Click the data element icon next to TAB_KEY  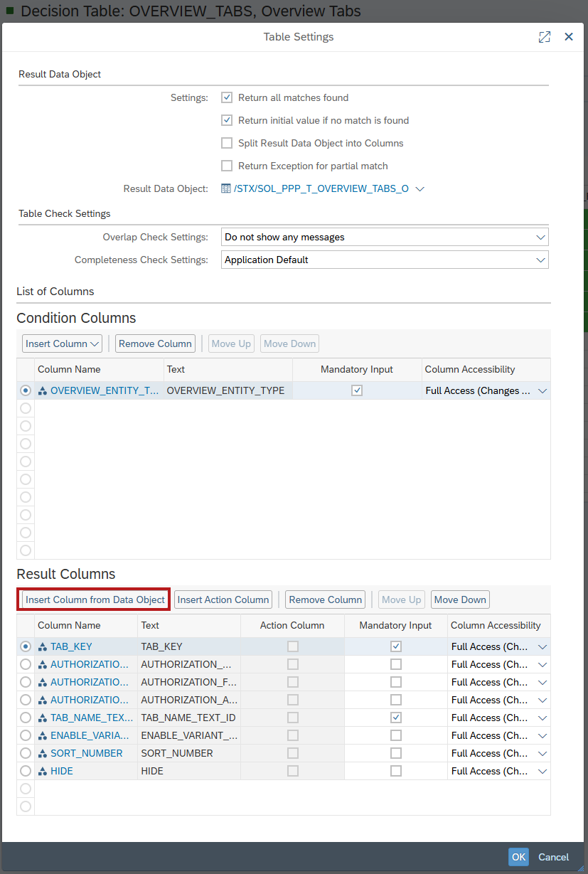(43, 647)
